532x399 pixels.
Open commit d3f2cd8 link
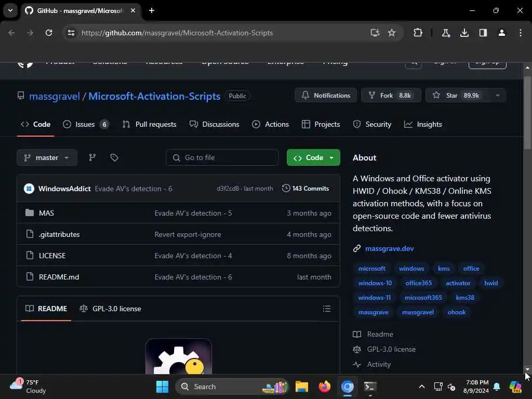coord(228,189)
